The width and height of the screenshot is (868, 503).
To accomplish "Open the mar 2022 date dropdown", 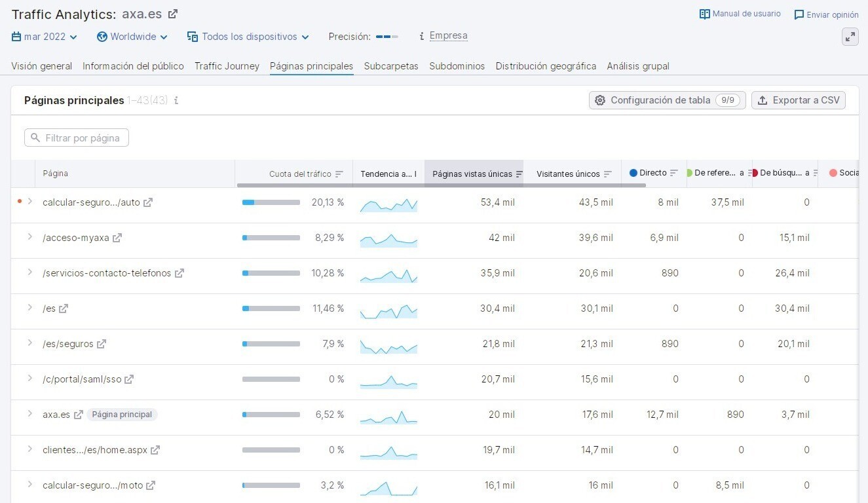I will (45, 37).
